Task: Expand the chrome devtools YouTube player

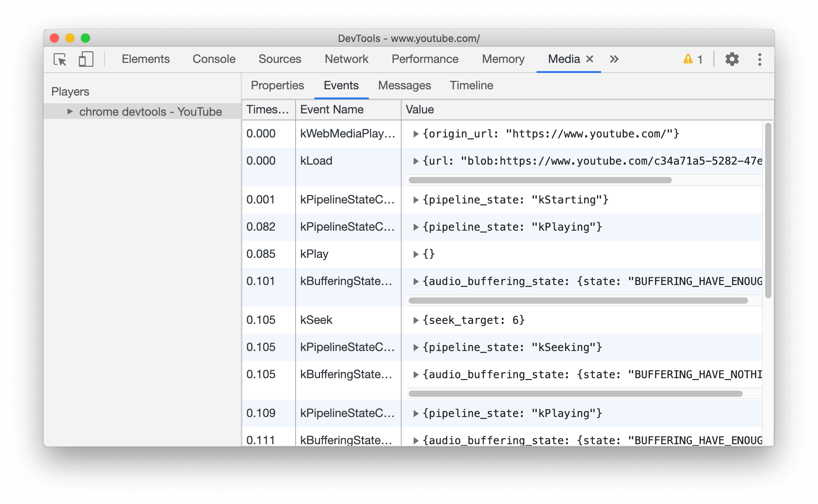Action: pos(66,112)
